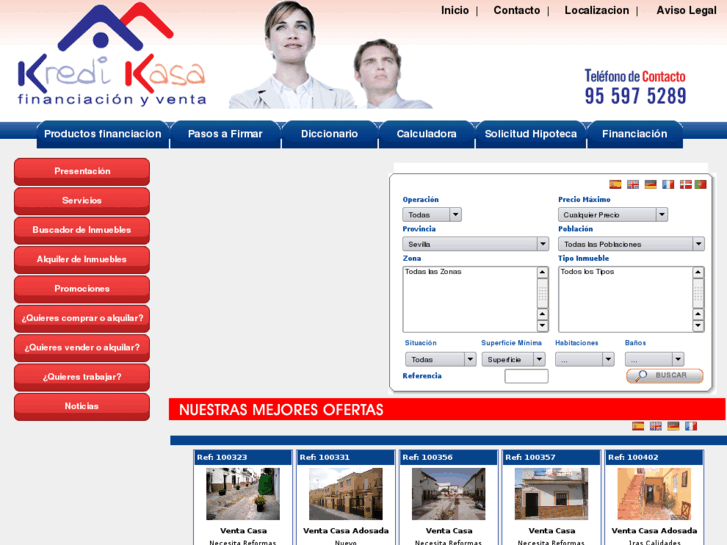Choose German flag in the search panel

click(x=650, y=184)
